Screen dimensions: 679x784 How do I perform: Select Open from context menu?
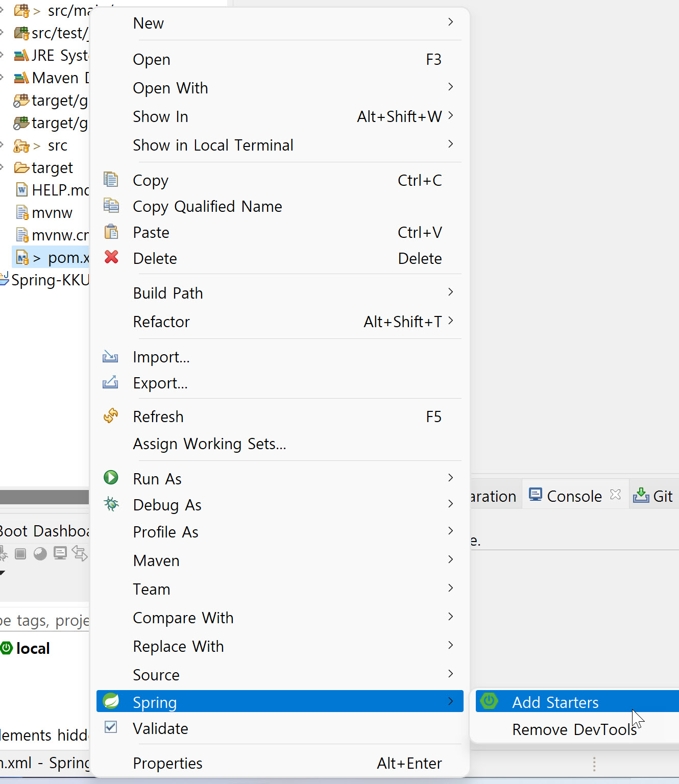point(280,59)
